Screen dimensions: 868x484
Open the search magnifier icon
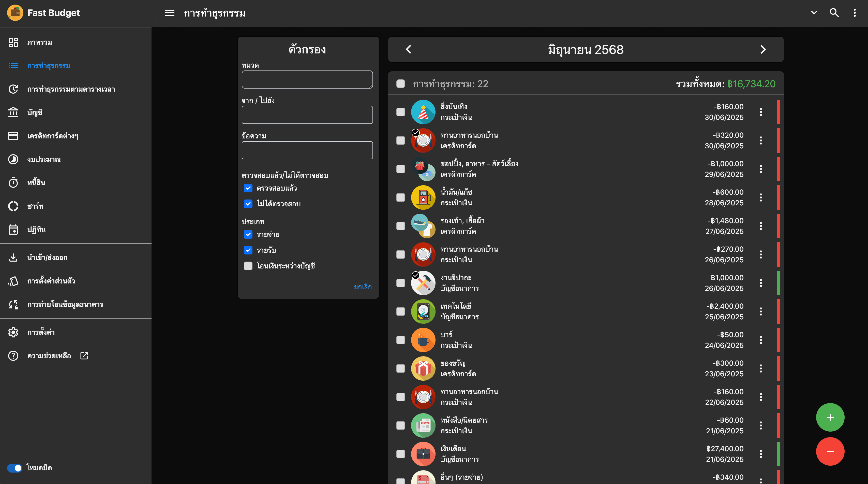[x=834, y=13]
